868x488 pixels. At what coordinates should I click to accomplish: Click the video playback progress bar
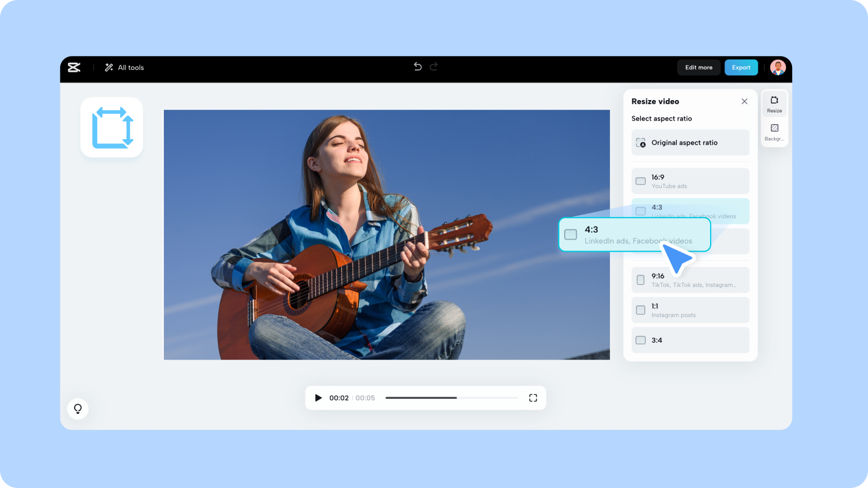451,398
